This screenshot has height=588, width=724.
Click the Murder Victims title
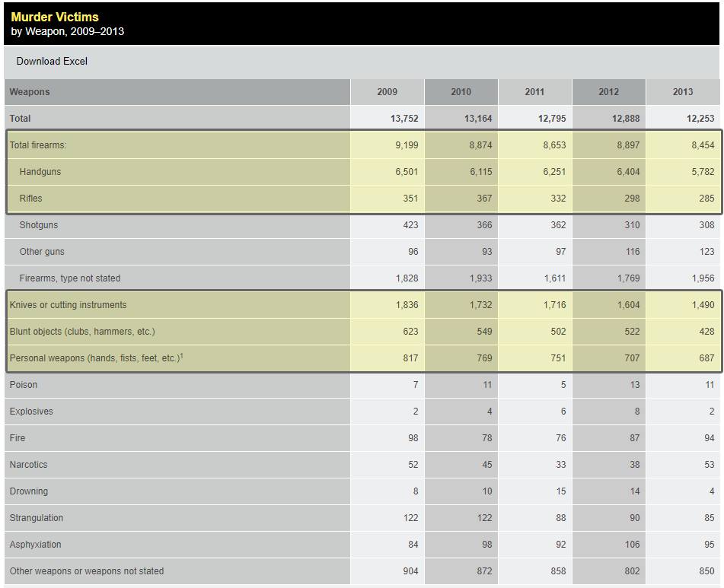tap(55, 17)
